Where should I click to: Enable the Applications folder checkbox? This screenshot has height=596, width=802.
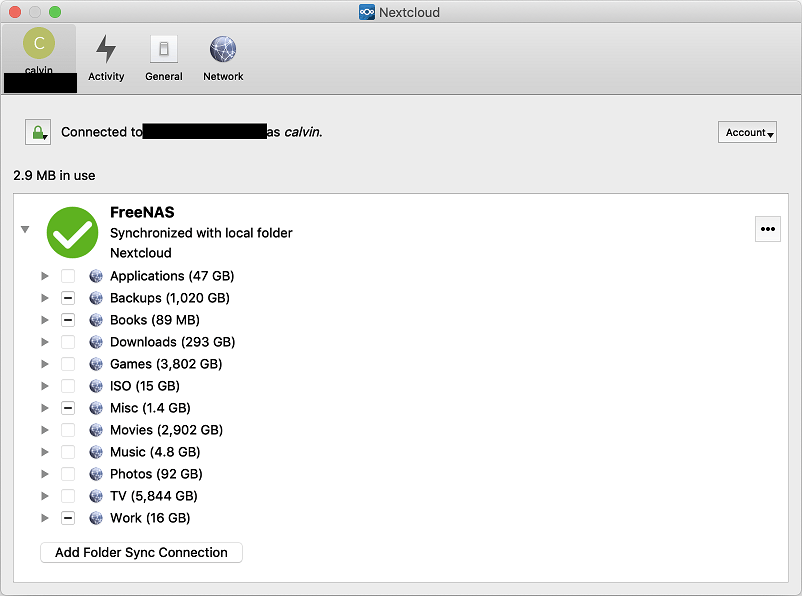coord(68,276)
